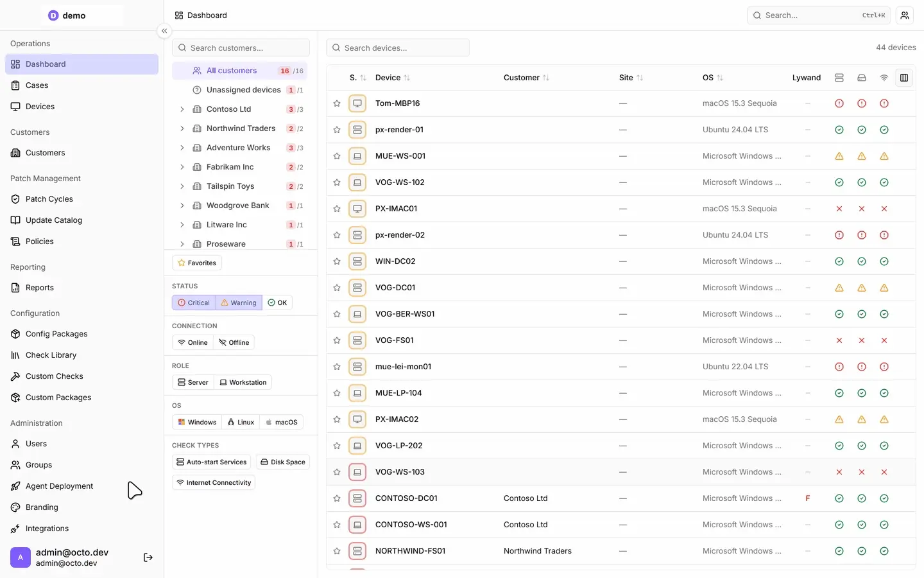Open Devices in the sidebar
This screenshot has height=578, width=924.
point(81,107)
